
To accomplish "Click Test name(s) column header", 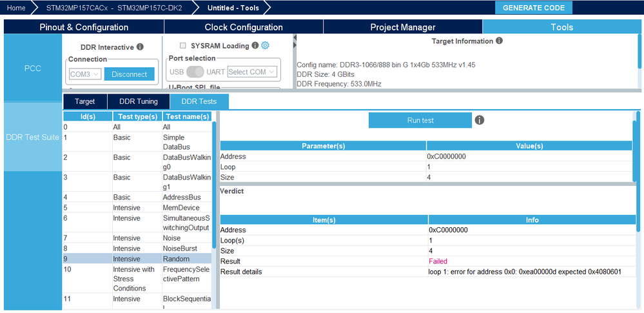I will coord(188,116).
